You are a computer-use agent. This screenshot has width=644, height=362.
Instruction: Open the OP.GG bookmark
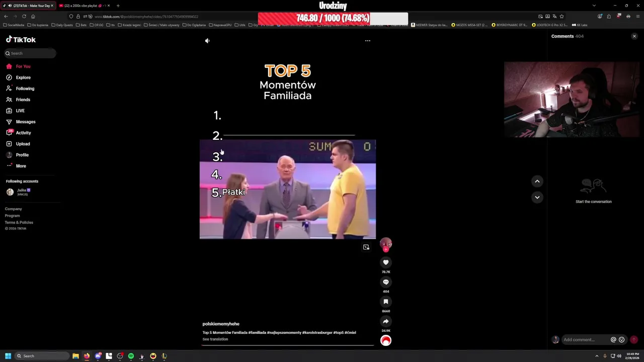point(97,25)
